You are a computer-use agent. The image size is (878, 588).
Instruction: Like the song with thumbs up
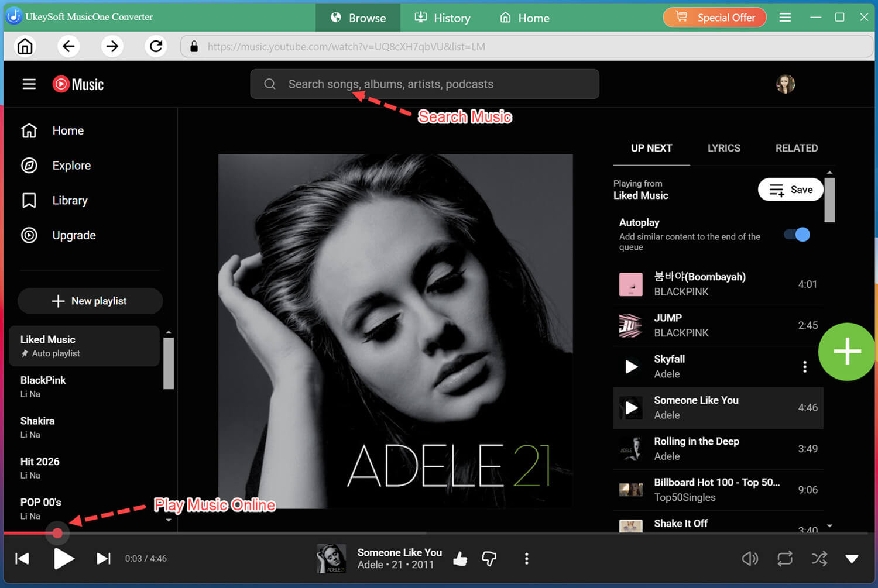click(461, 559)
